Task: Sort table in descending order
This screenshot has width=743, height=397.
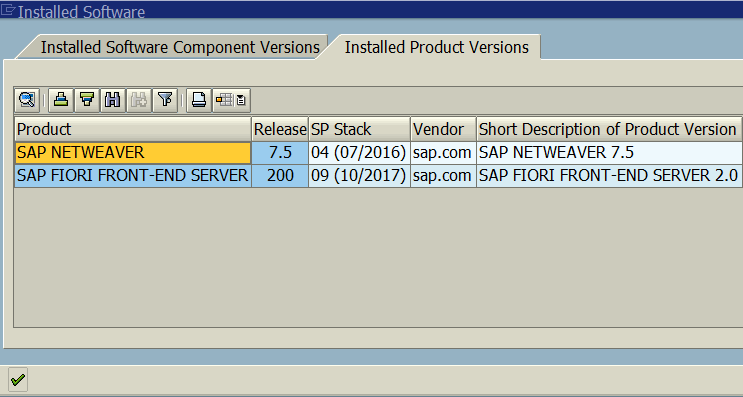Action: tap(87, 100)
